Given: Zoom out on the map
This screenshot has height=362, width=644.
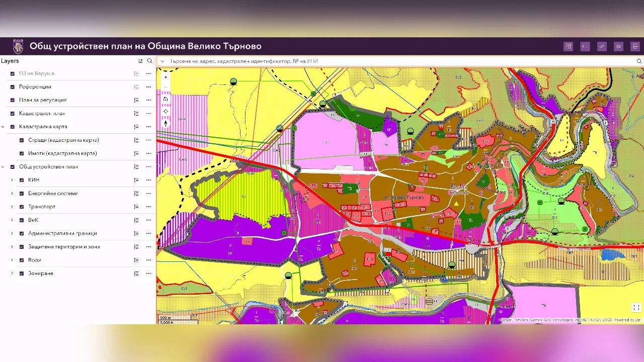Looking at the screenshot, I should pos(166,87).
